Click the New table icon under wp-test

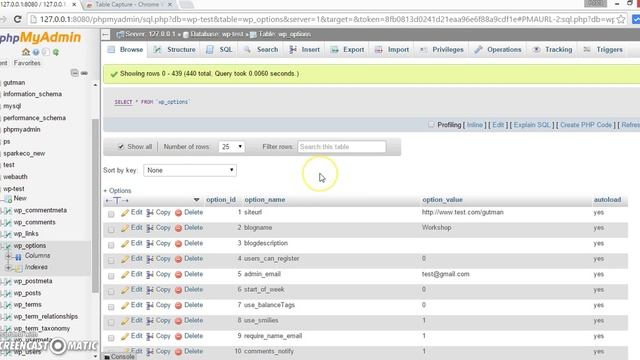[x=8, y=199]
